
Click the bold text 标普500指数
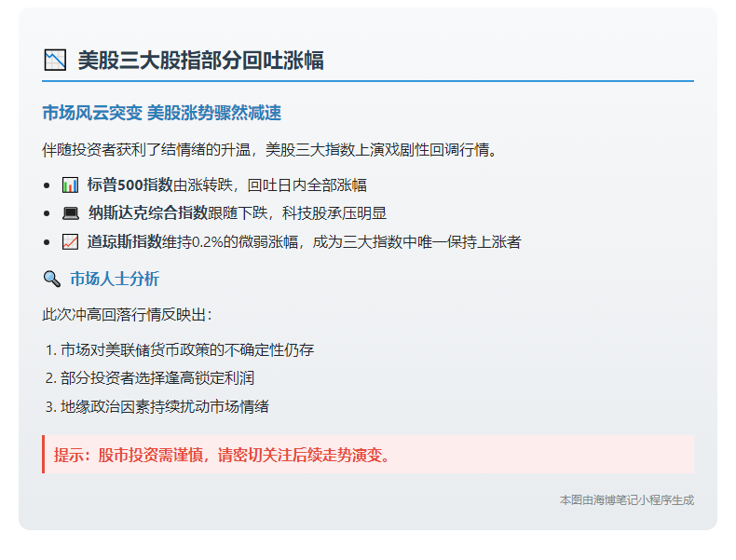(130, 184)
